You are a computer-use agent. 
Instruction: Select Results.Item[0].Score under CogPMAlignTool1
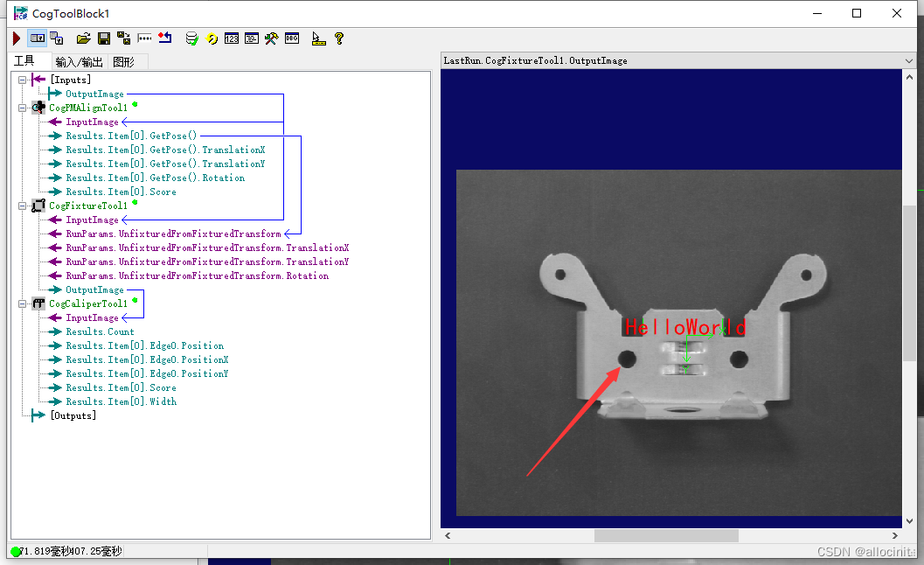click(121, 192)
